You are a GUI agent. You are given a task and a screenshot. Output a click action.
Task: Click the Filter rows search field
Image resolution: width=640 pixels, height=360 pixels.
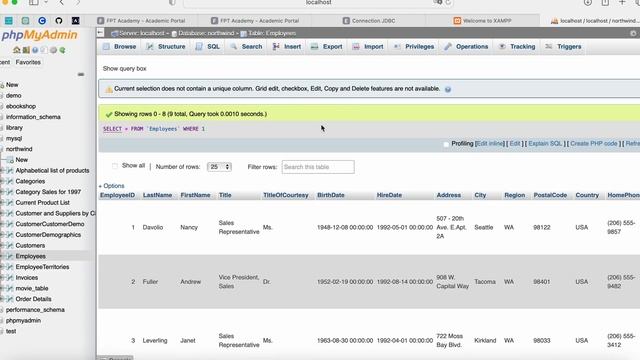click(x=318, y=167)
